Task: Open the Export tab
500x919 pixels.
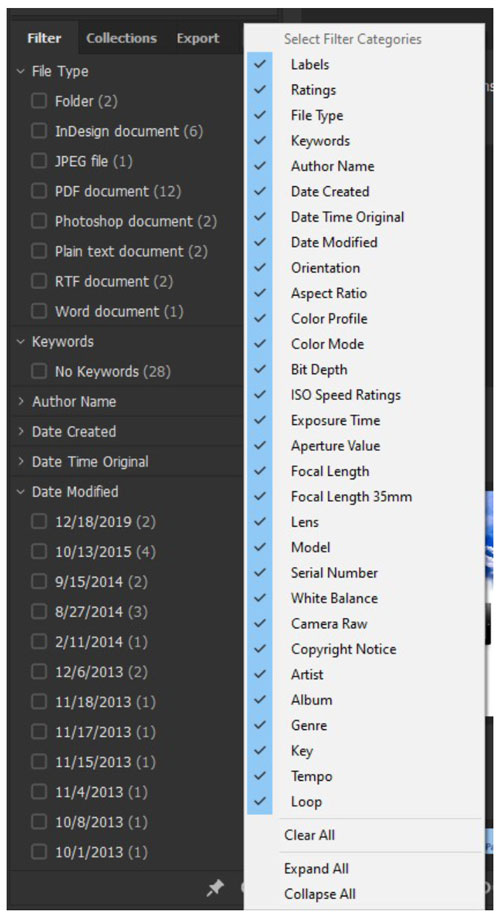Action: pos(198,38)
